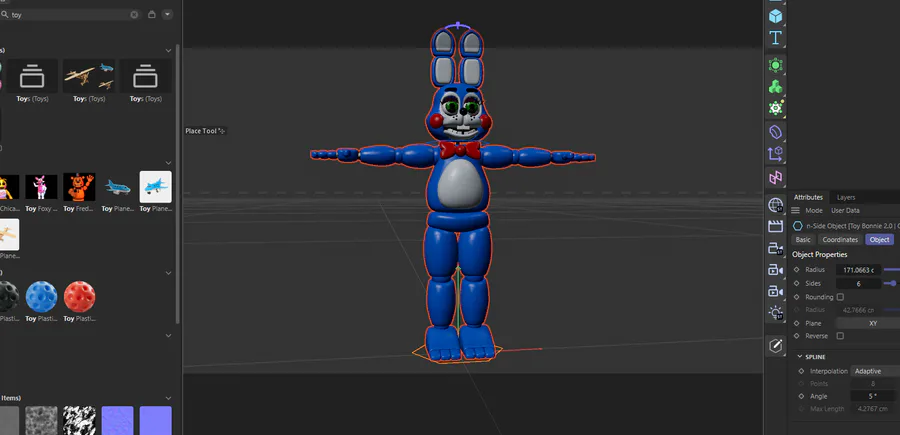The height and width of the screenshot is (435, 900).
Task: Add a light with the bulb icon
Action: click(x=775, y=313)
